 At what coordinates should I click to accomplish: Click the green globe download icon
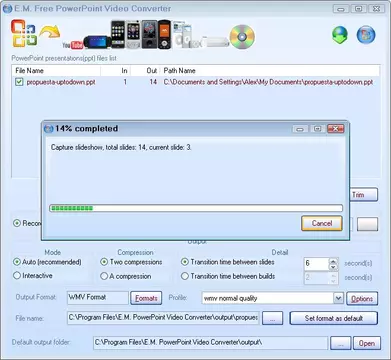340,35
